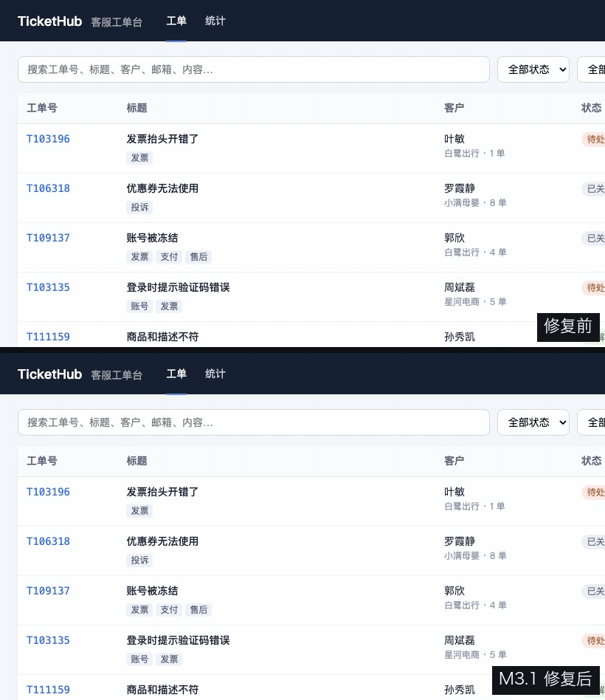
Task: Open the 工单 tab in the 修复后 panel
Action: pyautogui.click(x=176, y=374)
